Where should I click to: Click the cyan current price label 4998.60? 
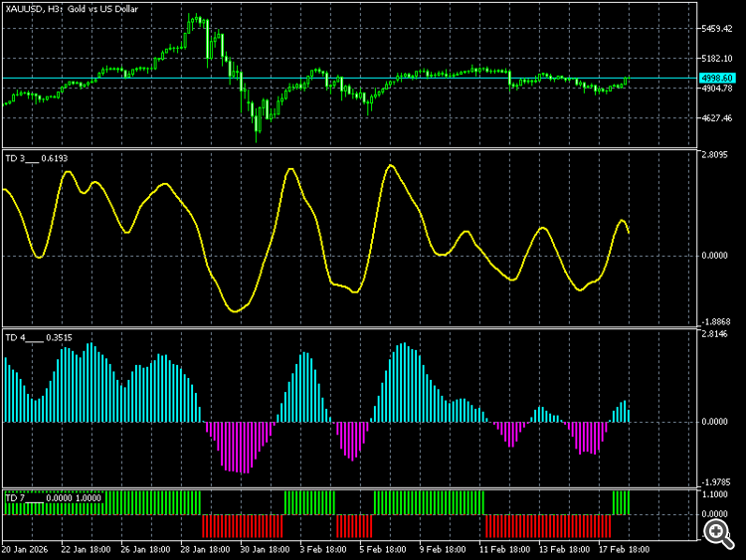(x=717, y=78)
